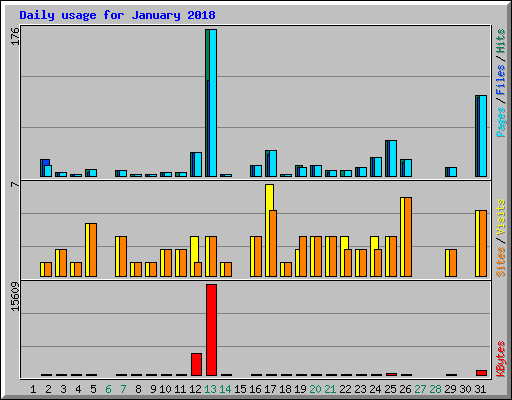Click the hits bar for day 24
Image resolution: width=512 pixels, height=400 pixels.
tap(376, 167)
